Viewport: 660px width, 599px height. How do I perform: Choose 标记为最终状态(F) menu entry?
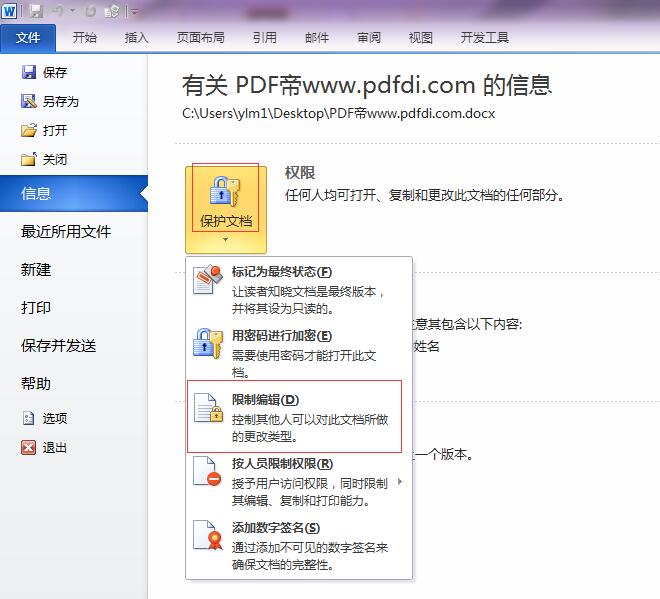299,289
